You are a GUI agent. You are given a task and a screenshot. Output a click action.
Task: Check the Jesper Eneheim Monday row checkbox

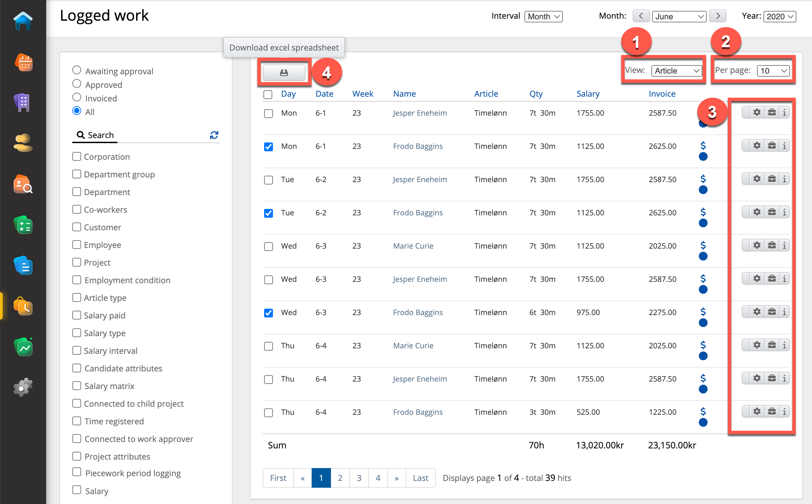point(268,113)
